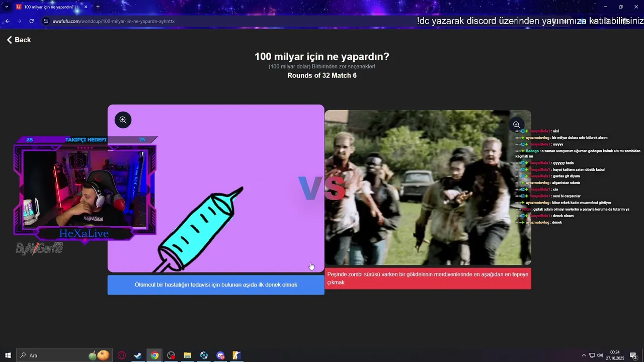Open OBS Studio from the taskbar
This screenshot has width=644, height=362.
(171, 355)
